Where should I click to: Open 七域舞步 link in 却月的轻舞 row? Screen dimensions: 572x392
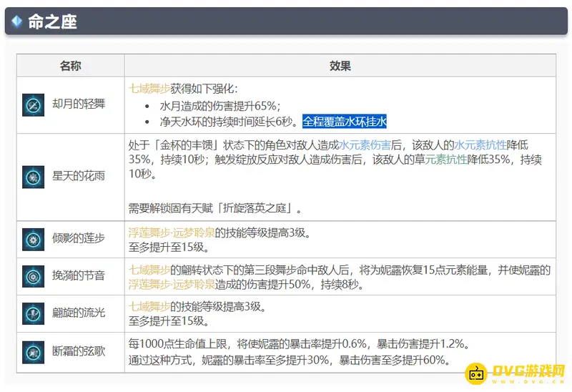point(149,89)
